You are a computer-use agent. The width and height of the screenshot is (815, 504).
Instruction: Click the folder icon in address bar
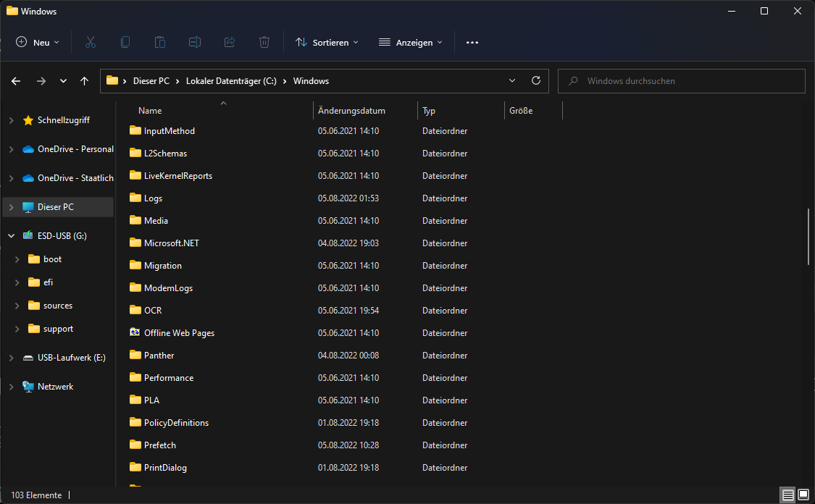112,80
